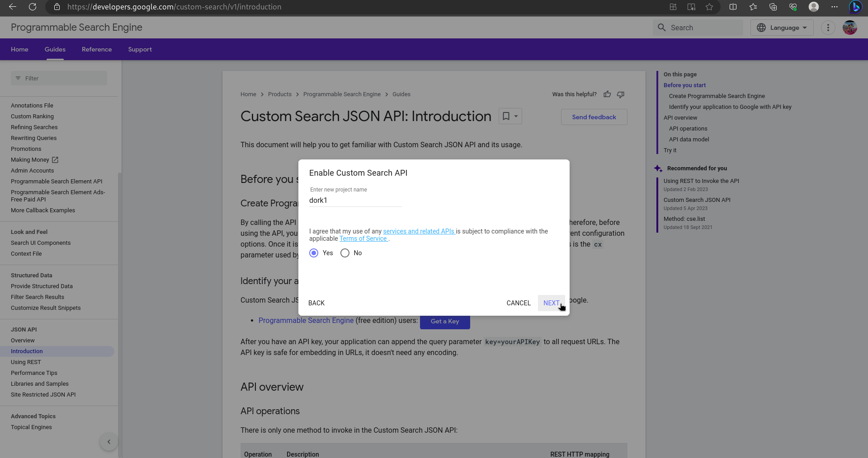Click Programmable Search Engine header title
The width and height of the screenshot is (868, 458).
click(76, 28)
